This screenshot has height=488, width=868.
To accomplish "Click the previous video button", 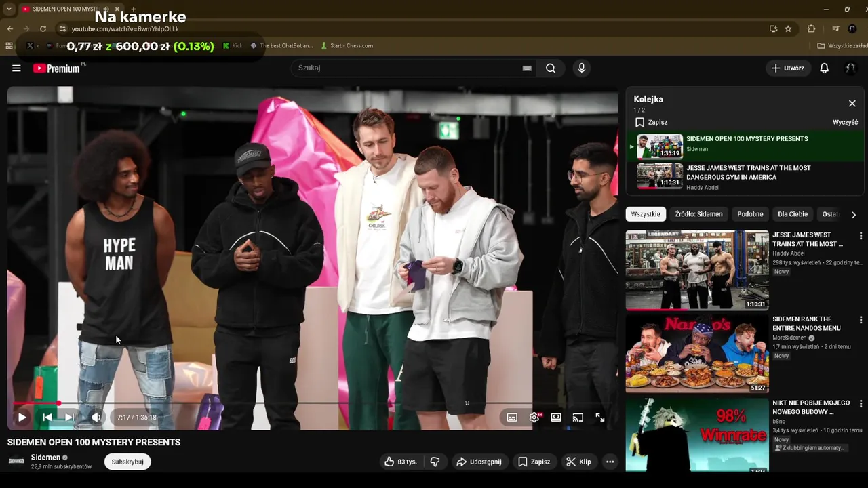I will pos(47,418).
